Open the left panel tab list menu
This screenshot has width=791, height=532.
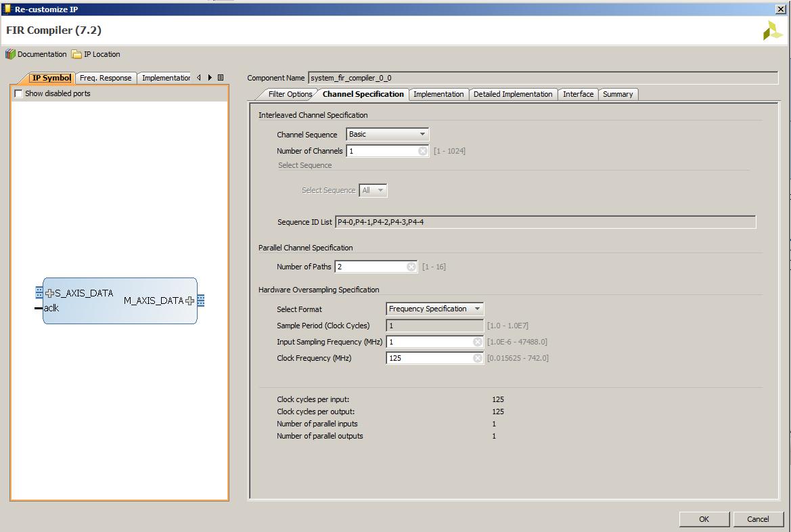click(x=221, y=78)
